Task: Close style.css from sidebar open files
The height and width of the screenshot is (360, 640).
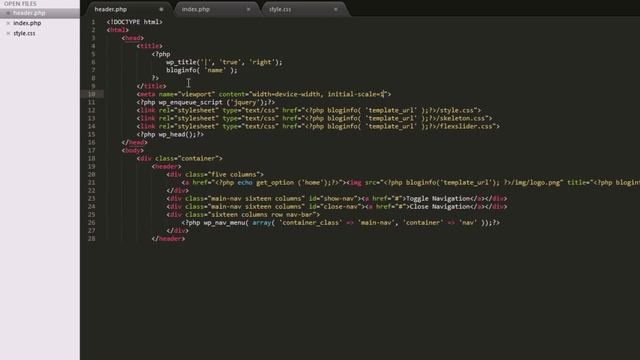Action: (8, 33)
